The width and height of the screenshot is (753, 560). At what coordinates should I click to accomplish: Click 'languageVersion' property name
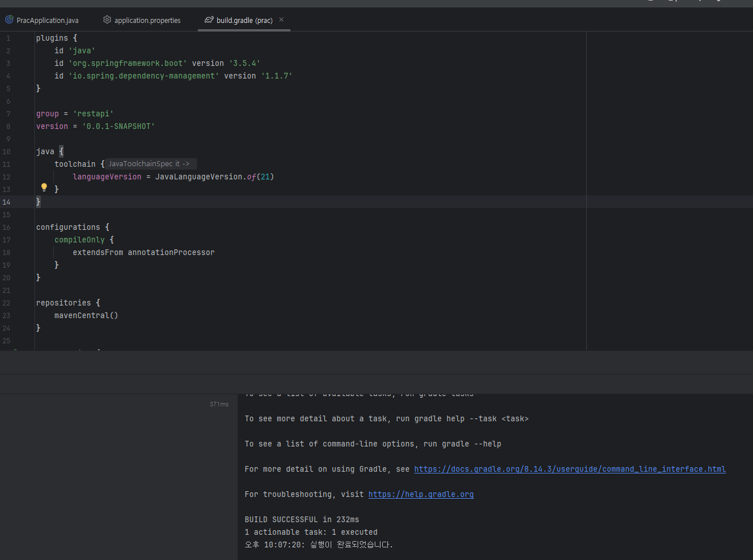coord(107,177)
